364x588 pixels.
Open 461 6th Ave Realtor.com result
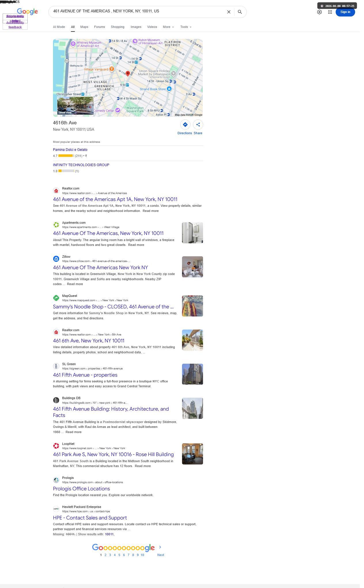[x=89, y=341]
